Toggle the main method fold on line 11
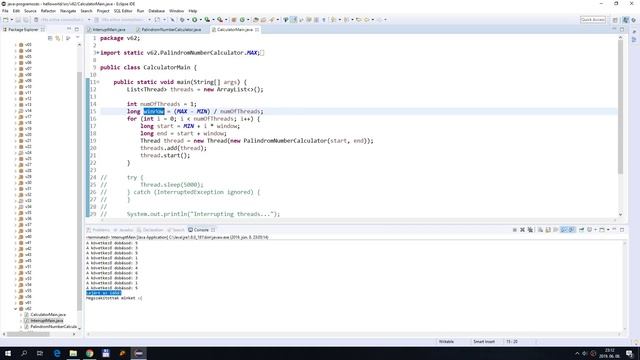Image resolution: width=640 pixels, height=360 pixels. (x=98, y=82)
